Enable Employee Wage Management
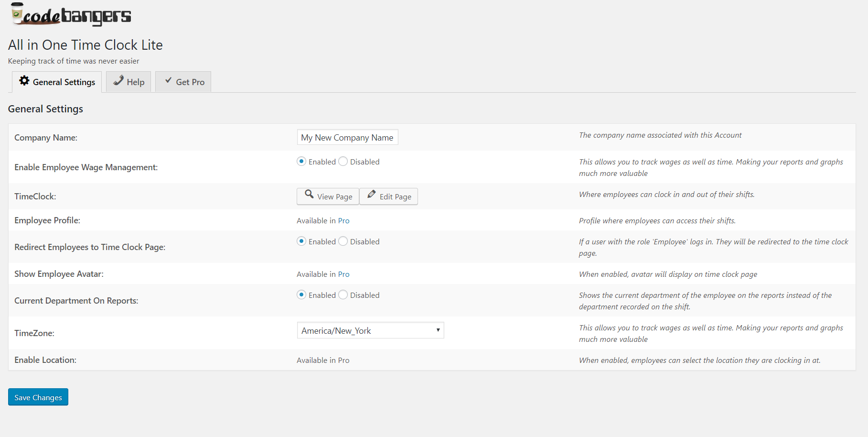This screenshot has width=868, height=437. [301, 161]
